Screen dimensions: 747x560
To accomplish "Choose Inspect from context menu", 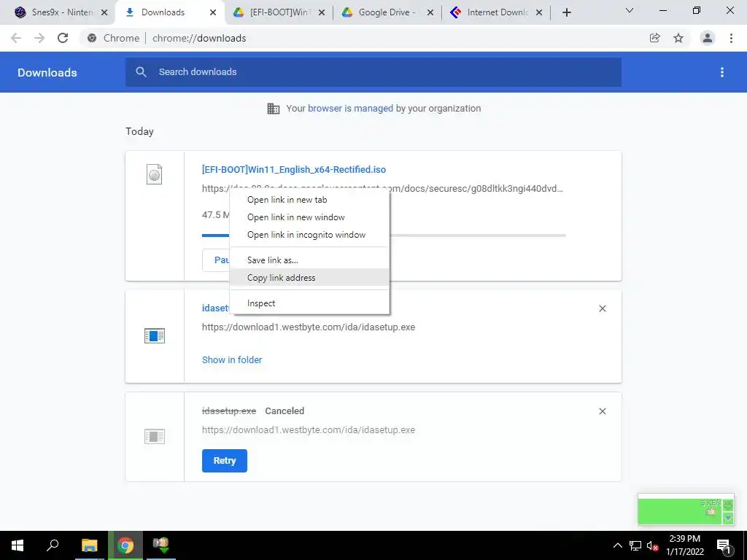I will click(x=309, y=303).
